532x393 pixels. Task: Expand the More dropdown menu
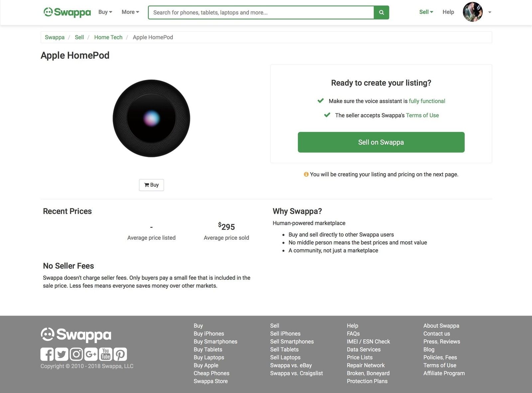click(130, 12)
